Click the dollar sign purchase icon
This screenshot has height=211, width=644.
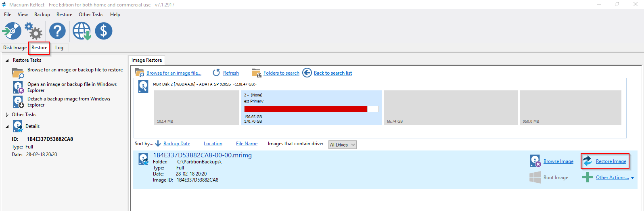point(104,31)
